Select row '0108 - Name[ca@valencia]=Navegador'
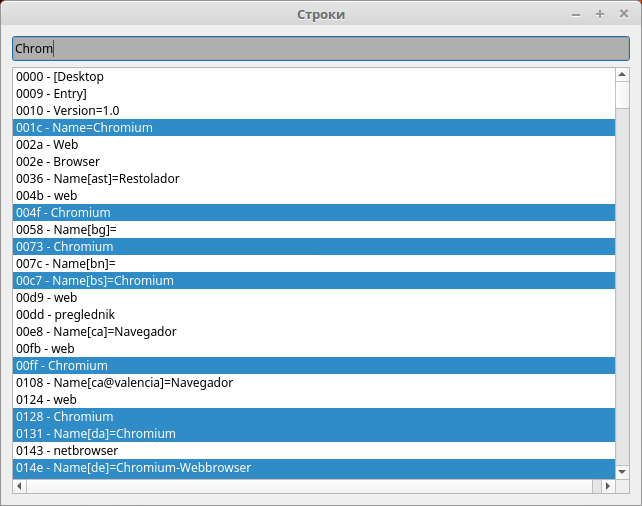 click(314, 382)
